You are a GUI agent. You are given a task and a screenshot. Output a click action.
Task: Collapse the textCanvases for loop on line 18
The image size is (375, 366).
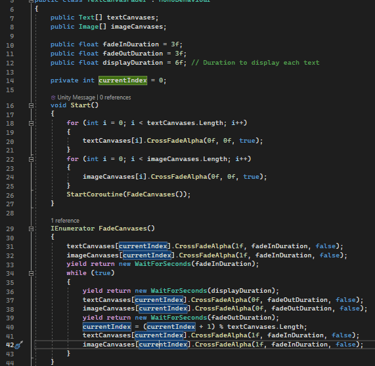coord(31,123)
